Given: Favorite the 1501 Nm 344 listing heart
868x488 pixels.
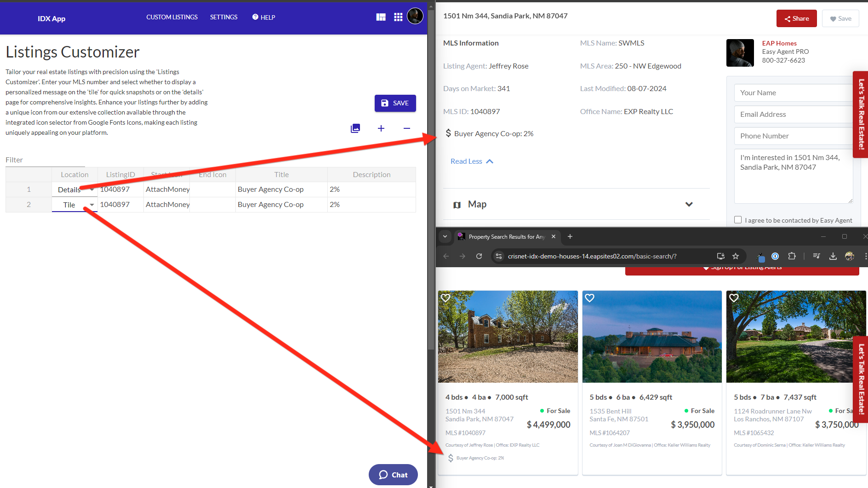Looking at the screenshot, I should pyautogui.click(x=445, y=298).
